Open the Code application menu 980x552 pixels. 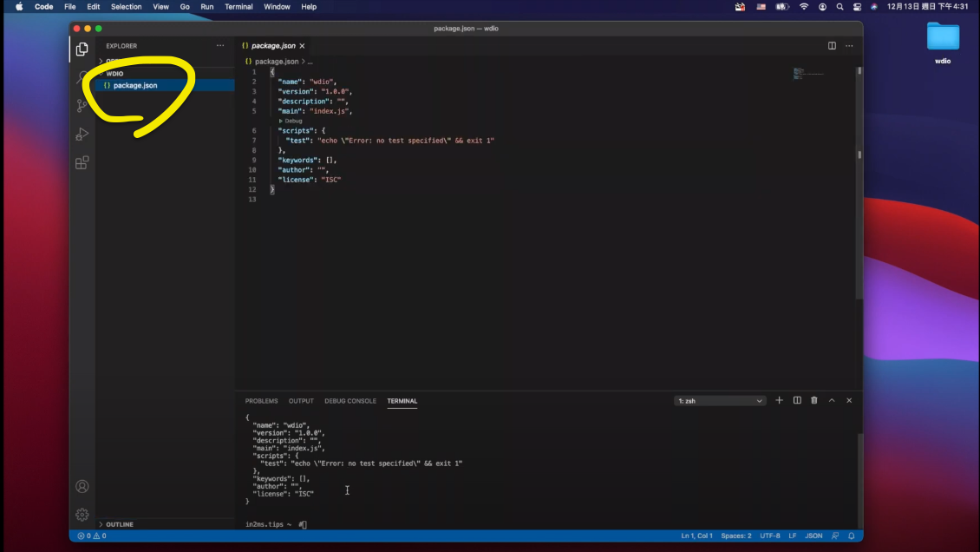point(43,7)
